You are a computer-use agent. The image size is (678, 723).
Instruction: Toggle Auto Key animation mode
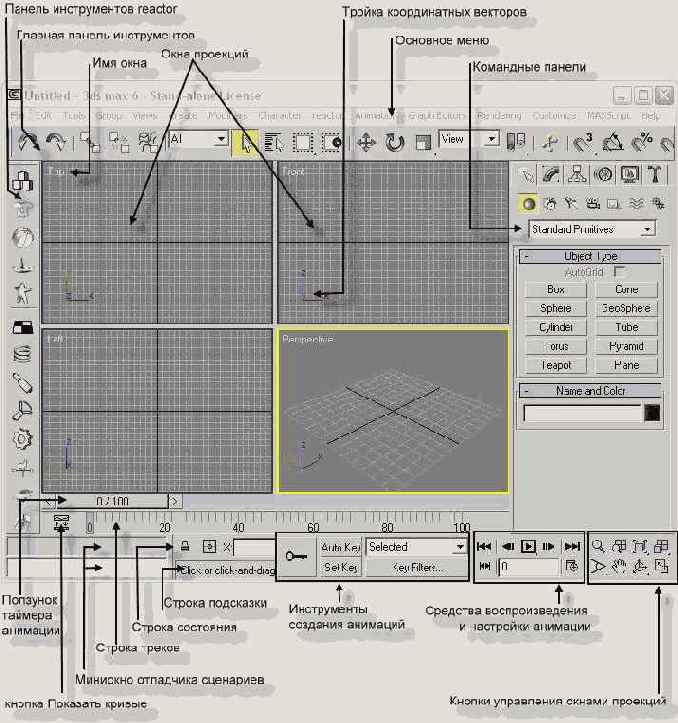[x=340, y=547]
